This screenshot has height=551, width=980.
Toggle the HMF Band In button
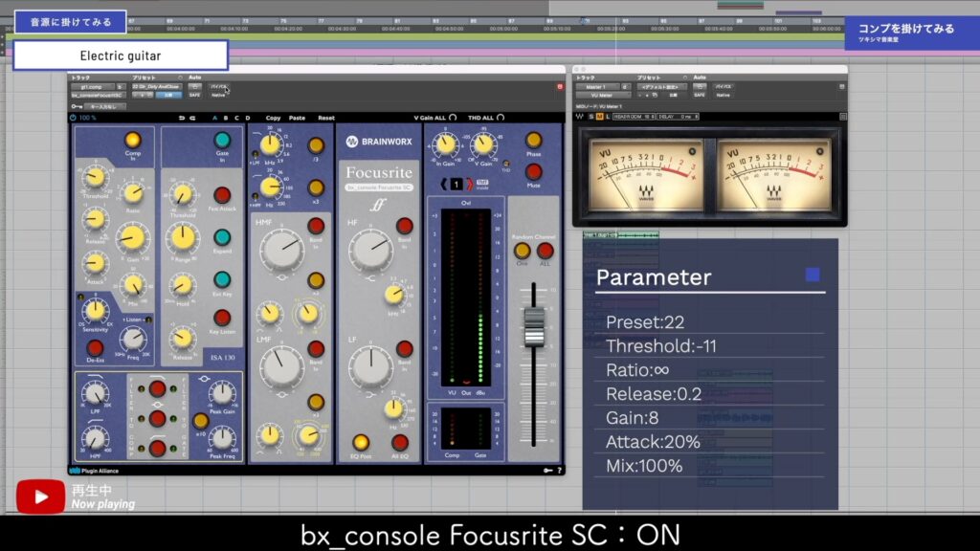pyautogui.click(x=316, y=226)
